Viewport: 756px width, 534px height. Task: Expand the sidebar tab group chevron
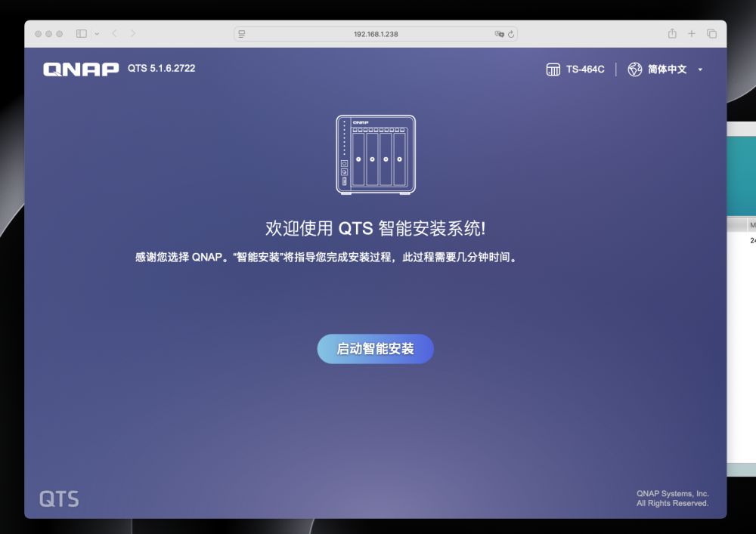click(x=97, y=34)
